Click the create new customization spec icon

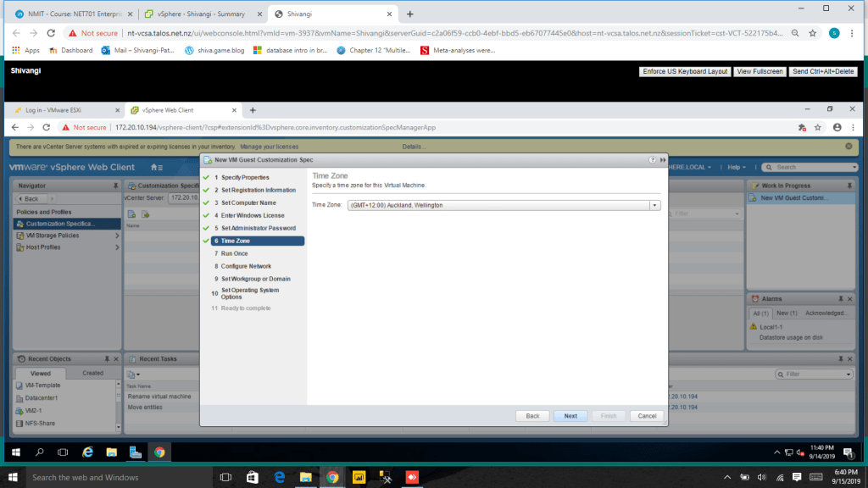(x=132, y=213)
